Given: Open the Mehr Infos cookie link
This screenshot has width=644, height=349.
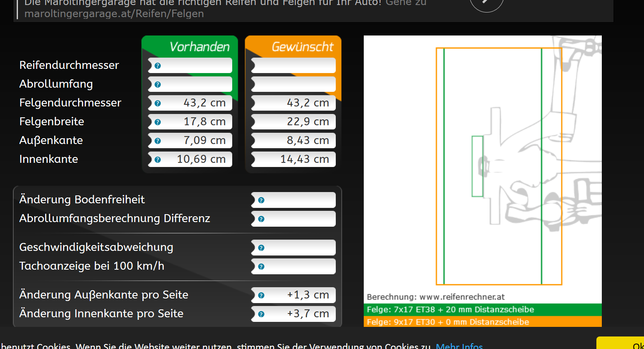Looking at the screenshot, I should tap(459, 345).
